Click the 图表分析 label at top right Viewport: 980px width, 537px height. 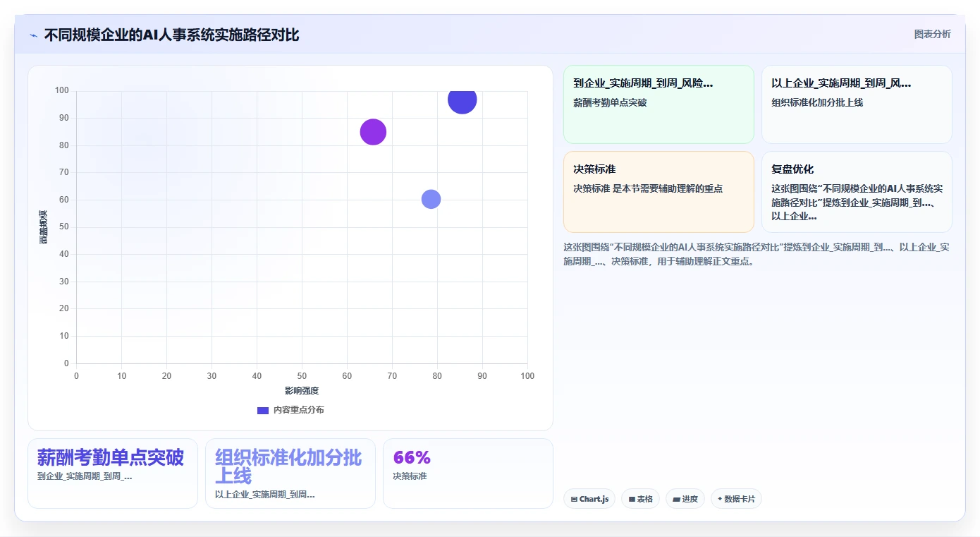click(932, 34)
